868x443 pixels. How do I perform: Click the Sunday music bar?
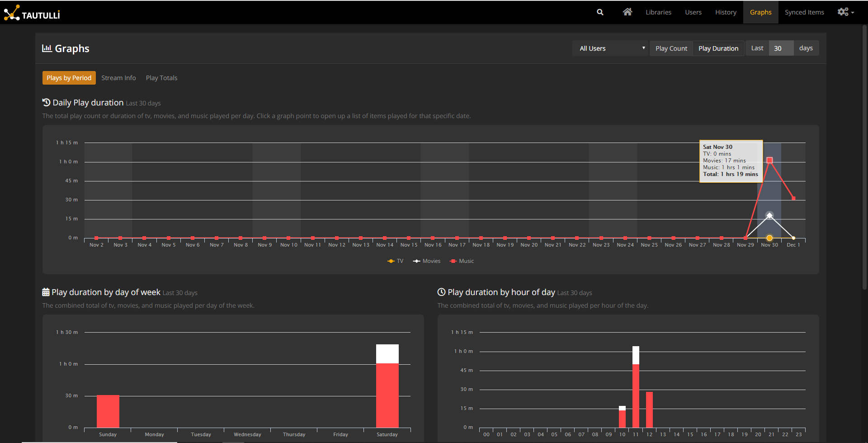[108, 411]
